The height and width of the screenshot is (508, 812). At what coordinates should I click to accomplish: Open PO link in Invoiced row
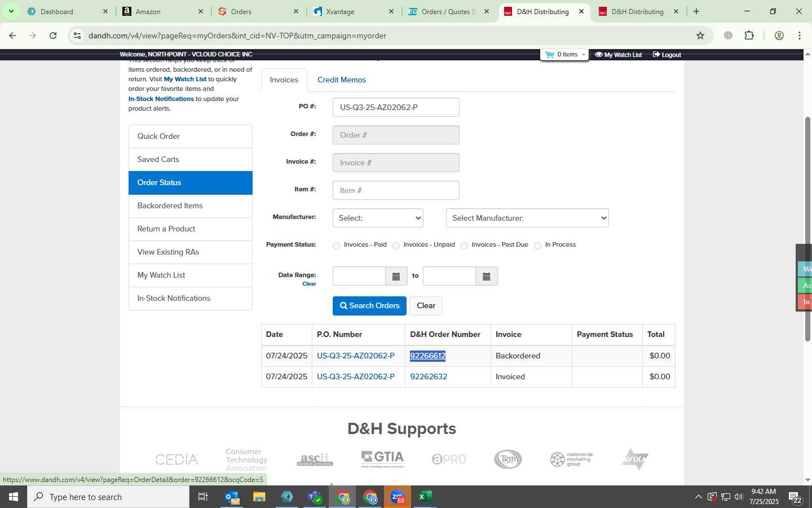[356, 376]
